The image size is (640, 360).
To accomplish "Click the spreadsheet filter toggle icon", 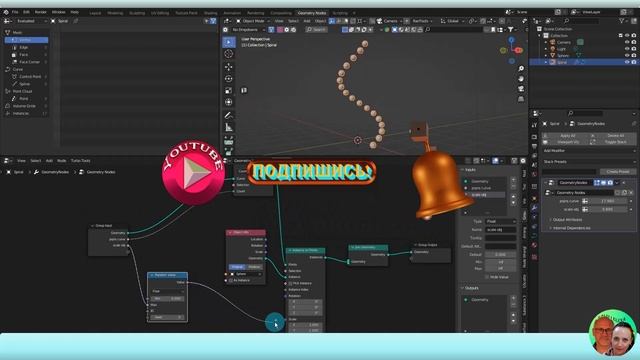I will tap(213, 21).
